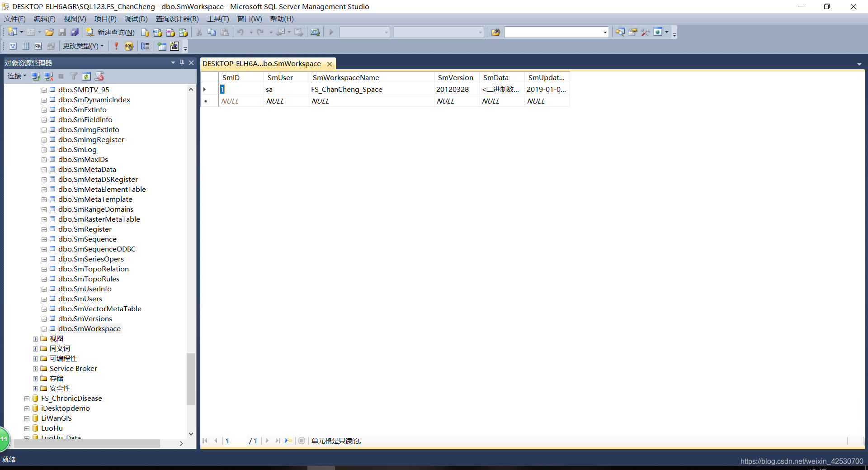The image size is (868, 470).
Task: Click the New Project toolbar icon
Action: (13, 32)
